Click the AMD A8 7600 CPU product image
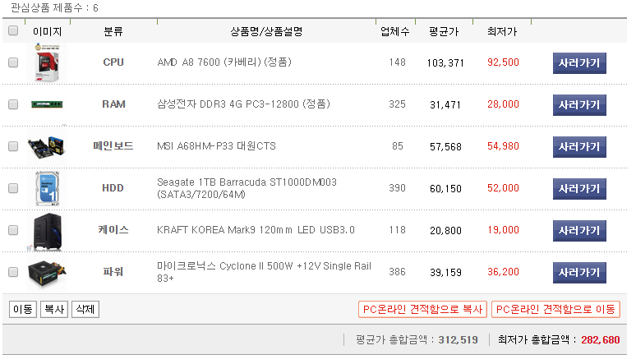Viewport: 636px width, 364px height. tap(48, 62)
